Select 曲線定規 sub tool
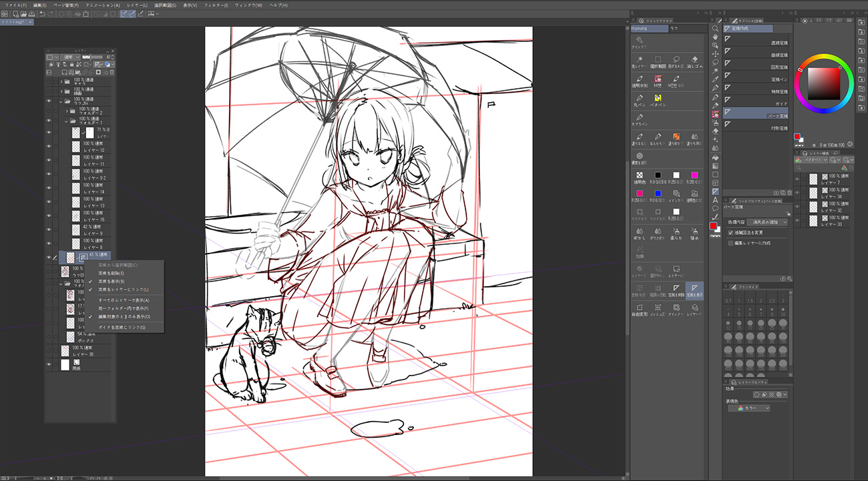Screen dimensions: 868x481 756,53
